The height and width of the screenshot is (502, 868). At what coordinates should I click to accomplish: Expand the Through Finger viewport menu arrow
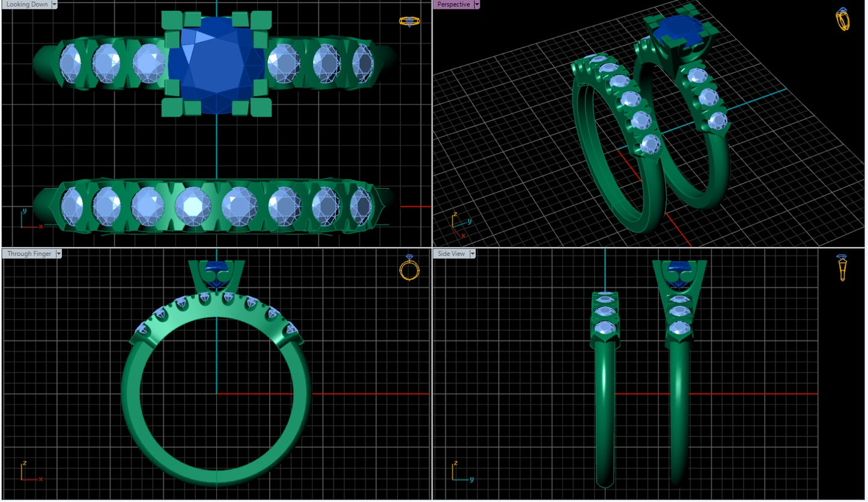tap(58, 254)
